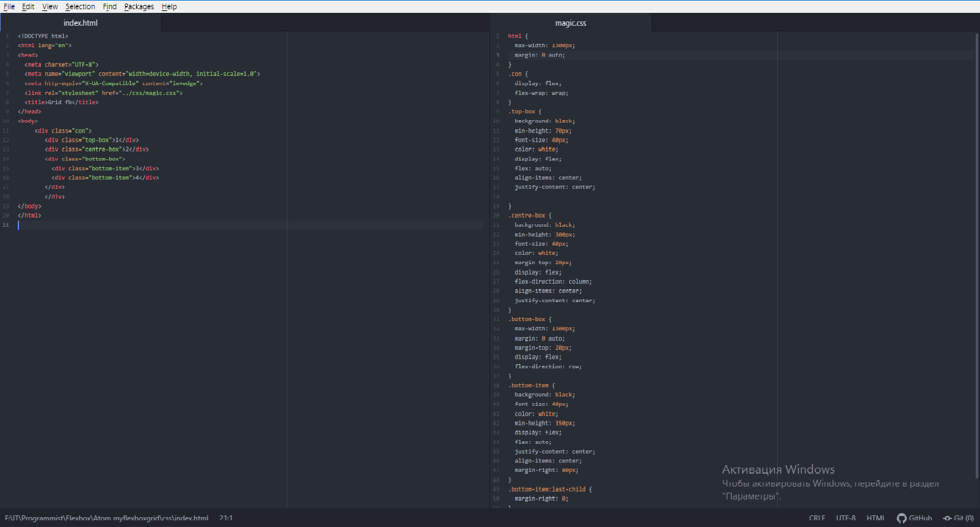Click the UTF-8 encoding selector

point(846,518)
